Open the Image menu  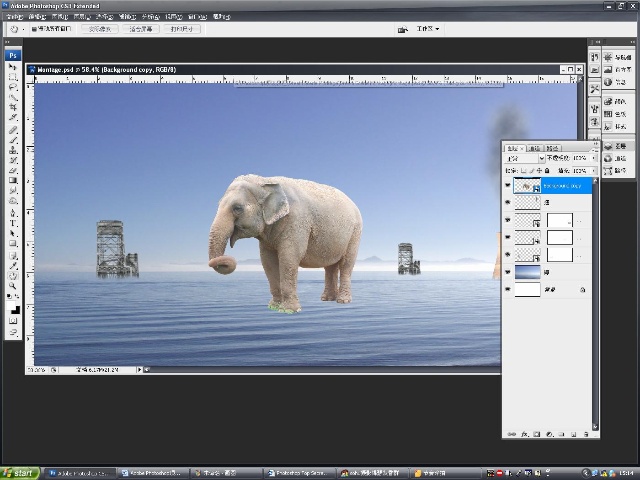[60, 17]
